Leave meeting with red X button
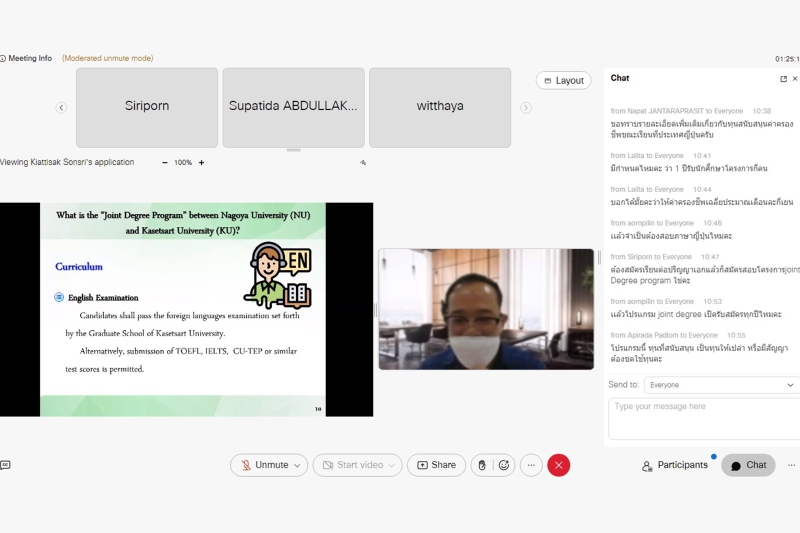 coord(559,465)
